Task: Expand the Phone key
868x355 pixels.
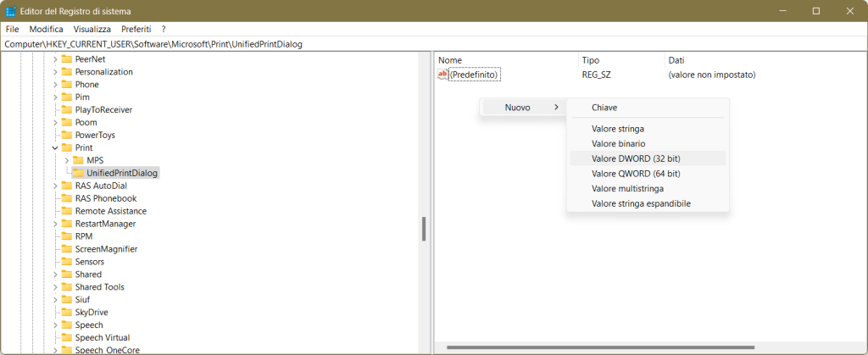Action: [55, 85]
